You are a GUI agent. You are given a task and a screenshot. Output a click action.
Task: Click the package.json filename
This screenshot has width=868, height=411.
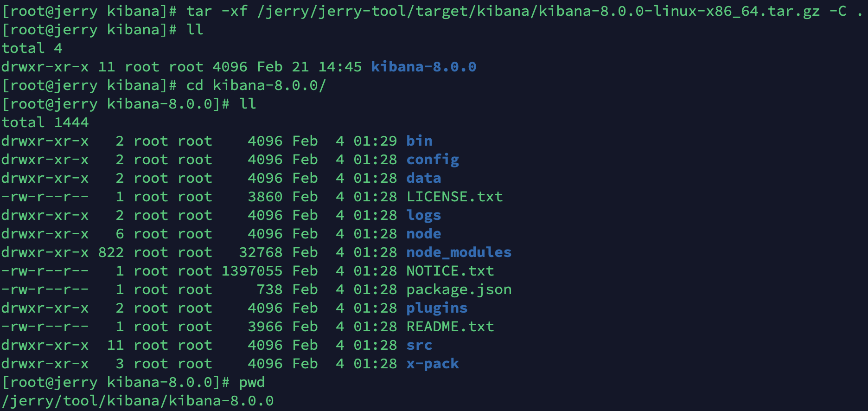coord(459,289)
